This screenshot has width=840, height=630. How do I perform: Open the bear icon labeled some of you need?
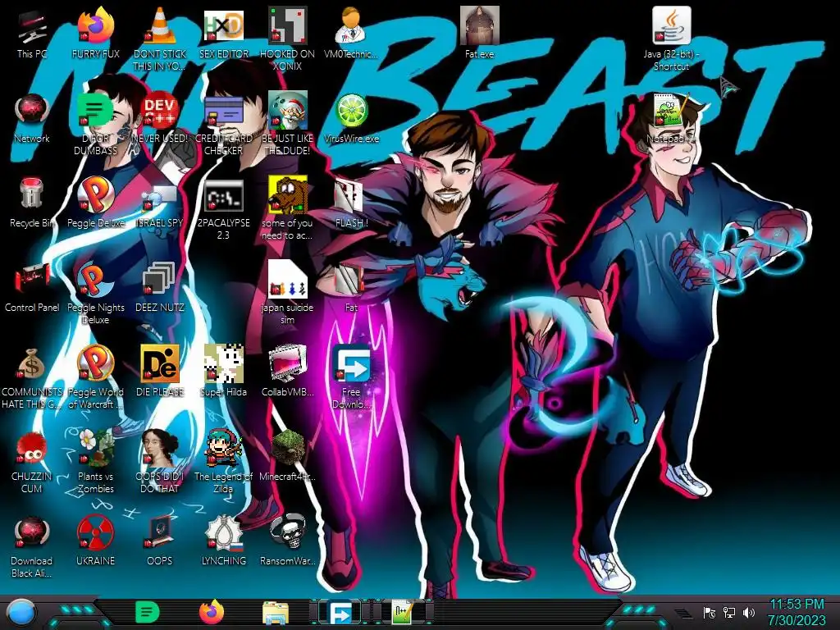288,195
